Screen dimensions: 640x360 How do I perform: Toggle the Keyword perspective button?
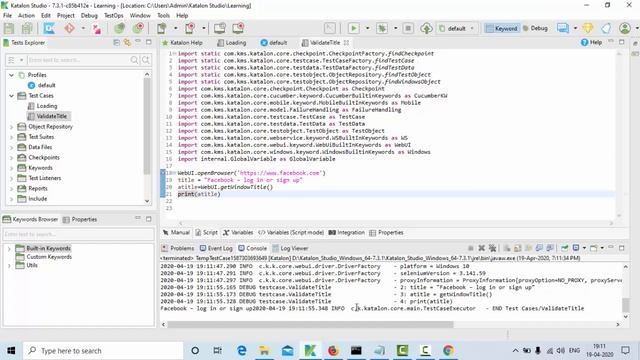tap(502, 28)
